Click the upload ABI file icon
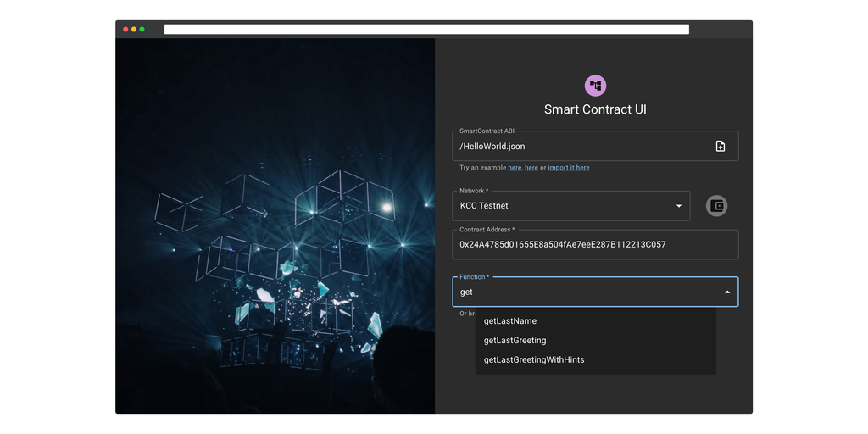868x434 pixels. coord(720,146)
